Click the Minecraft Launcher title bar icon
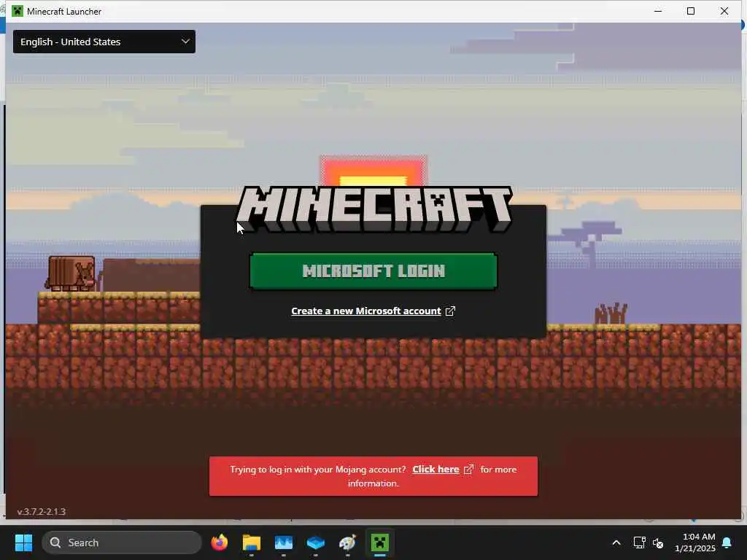The image size is (747, 560). 18,11
